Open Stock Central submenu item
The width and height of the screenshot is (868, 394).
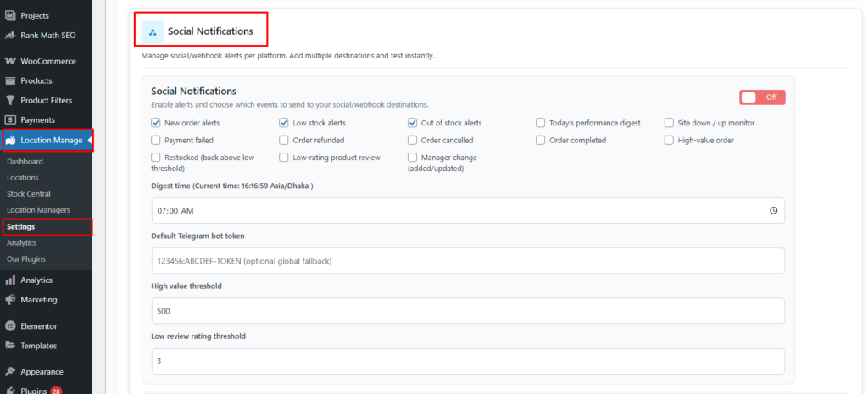pos(29,194)
